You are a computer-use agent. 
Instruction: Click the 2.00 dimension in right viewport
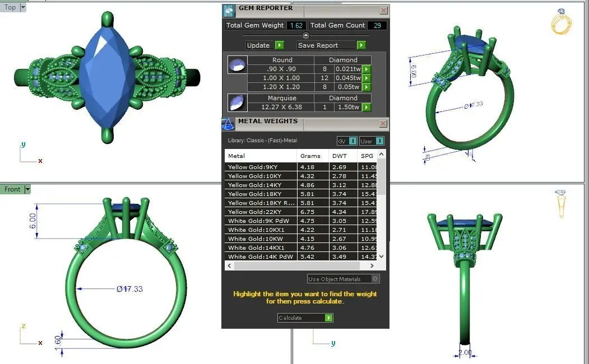(x=465, y=353)
